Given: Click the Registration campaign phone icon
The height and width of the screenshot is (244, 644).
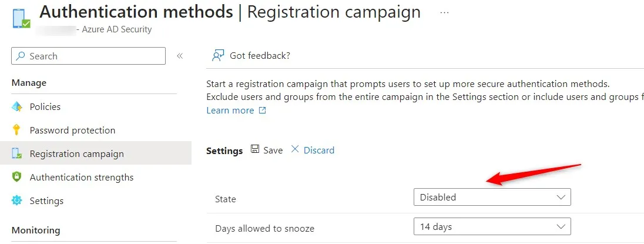Looking at the screenshot, I should pos(17,154).
